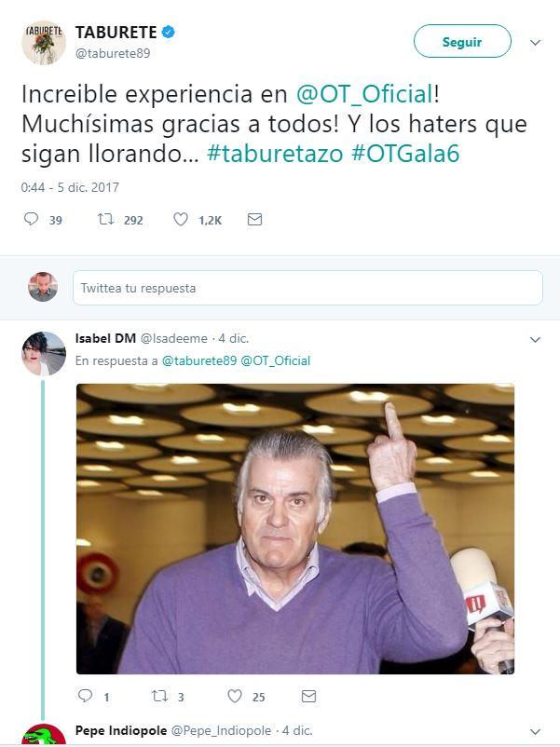Open TABURETE profile avatar
Viewport: 560px width, 747px height.
[44, 43]
